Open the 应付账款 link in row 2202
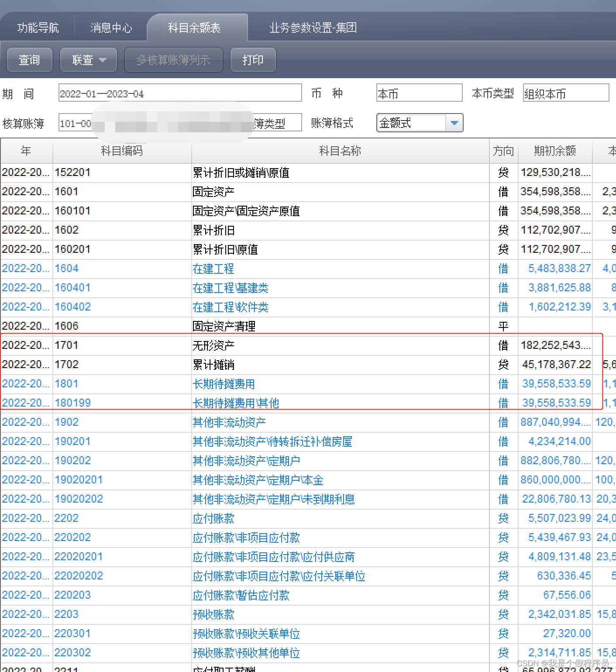The height and width of the screenshot is (672, 616). [x=213, y=519]
